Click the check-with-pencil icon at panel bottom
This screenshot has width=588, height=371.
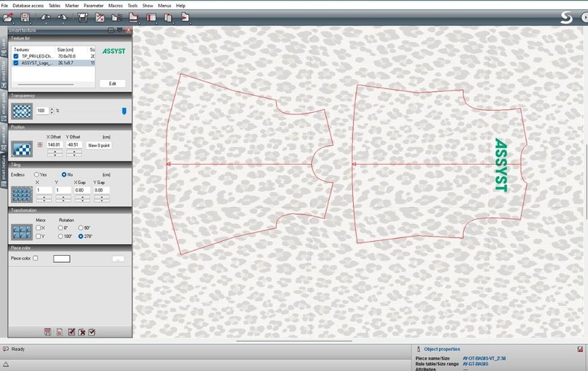(x=71, y=332)
